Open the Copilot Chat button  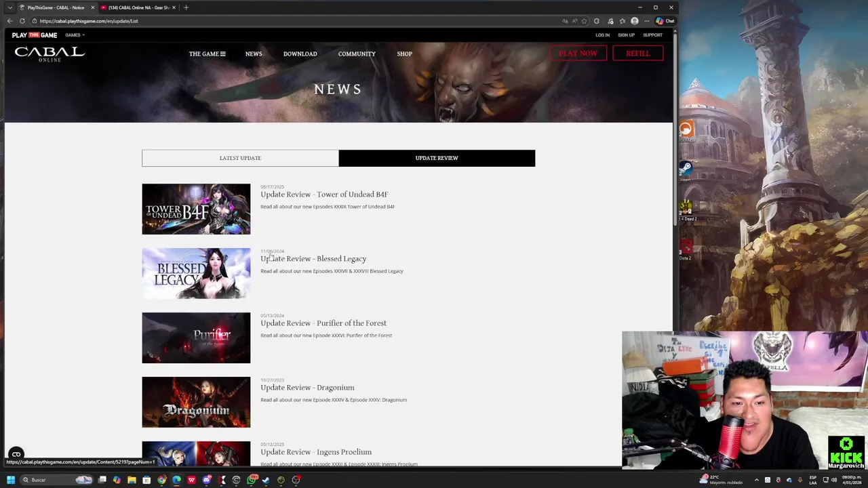[x=665, y=21]
